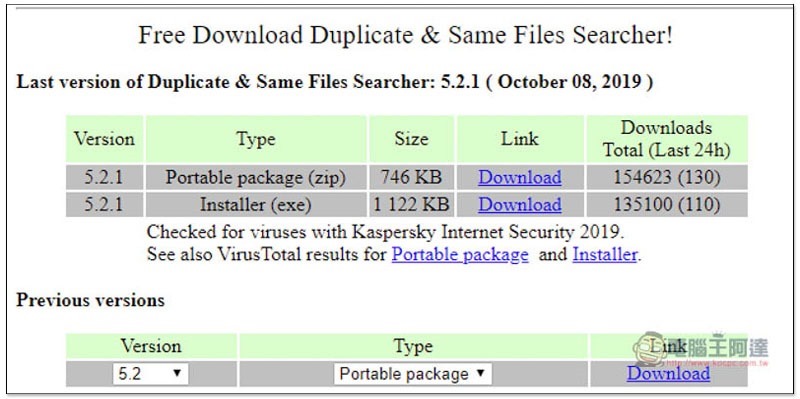Download the selected previous version
The image size is (800, 399).
[668, 373]
